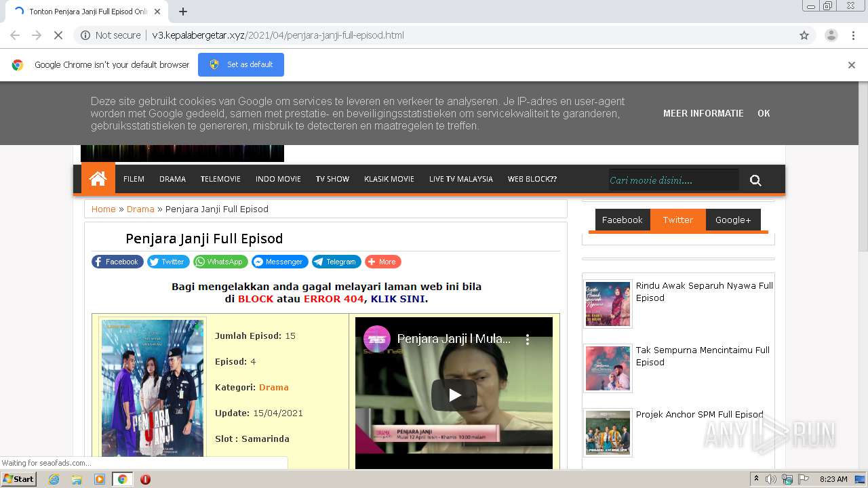Screen dimensions: 868x488
Task: Click the browser forward arrow
Action: [x=37, y=35]
